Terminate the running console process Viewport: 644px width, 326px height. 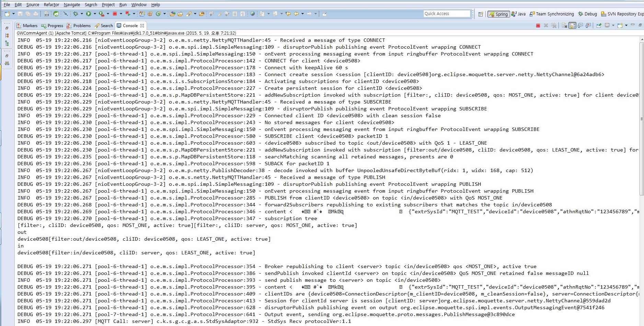click(x=538, y=26)
